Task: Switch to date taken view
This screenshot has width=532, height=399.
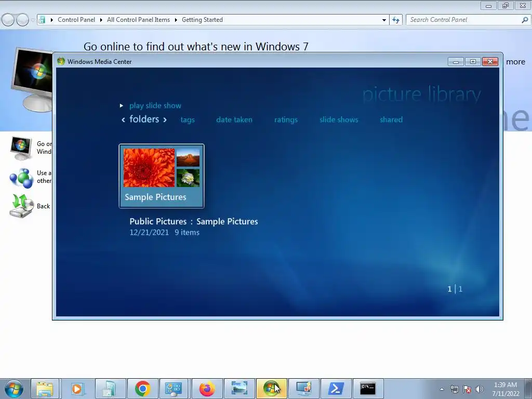Action: tap(234, 119)
